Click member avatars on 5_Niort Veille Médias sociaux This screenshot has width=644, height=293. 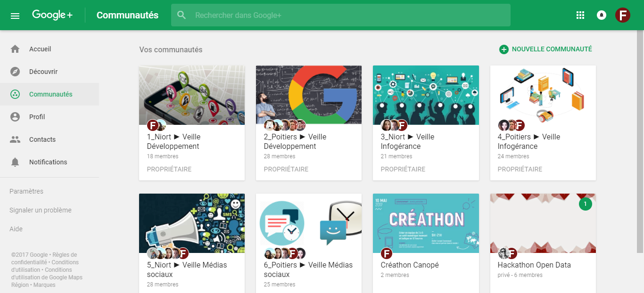pos(168,253)
